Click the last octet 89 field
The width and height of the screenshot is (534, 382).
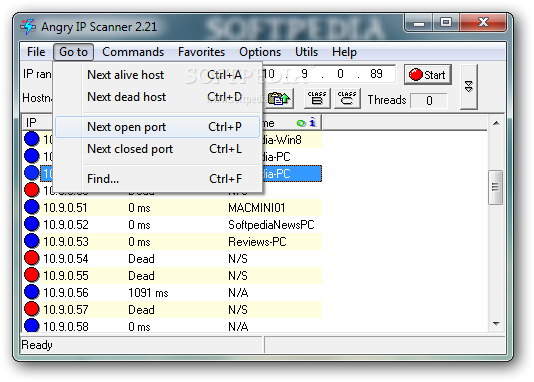[376, 74]
